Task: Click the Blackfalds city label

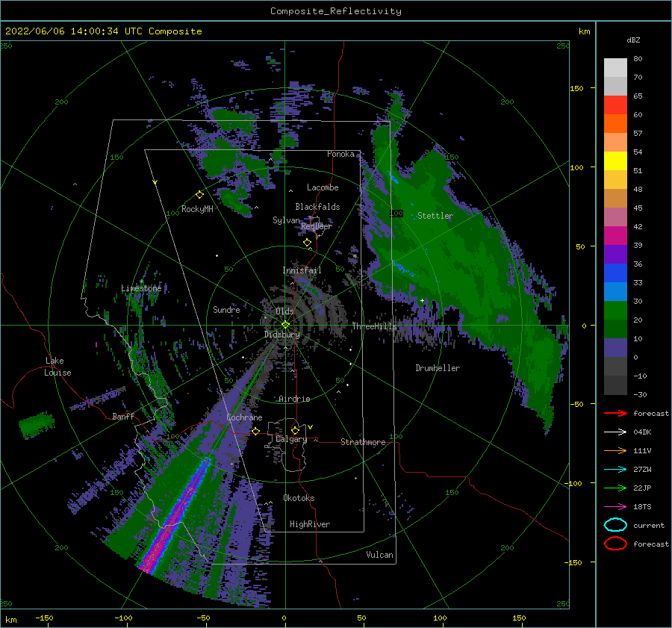Action: (317, 207)
